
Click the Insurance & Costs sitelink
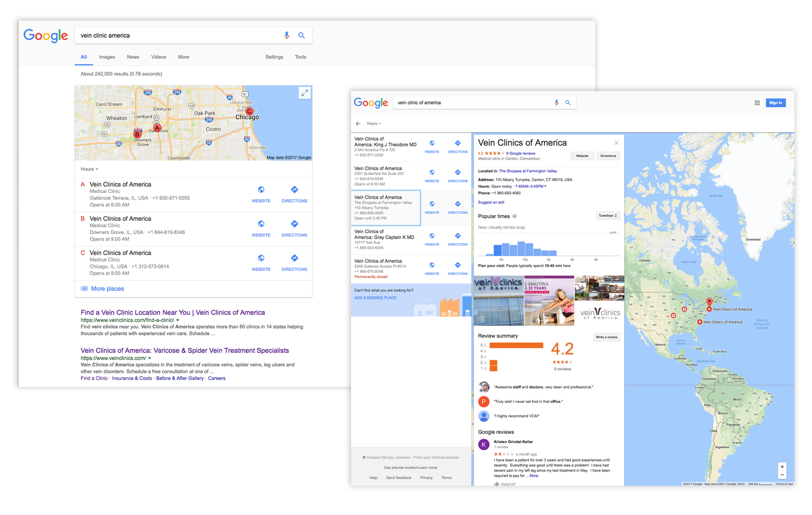(x=132, y=379)
